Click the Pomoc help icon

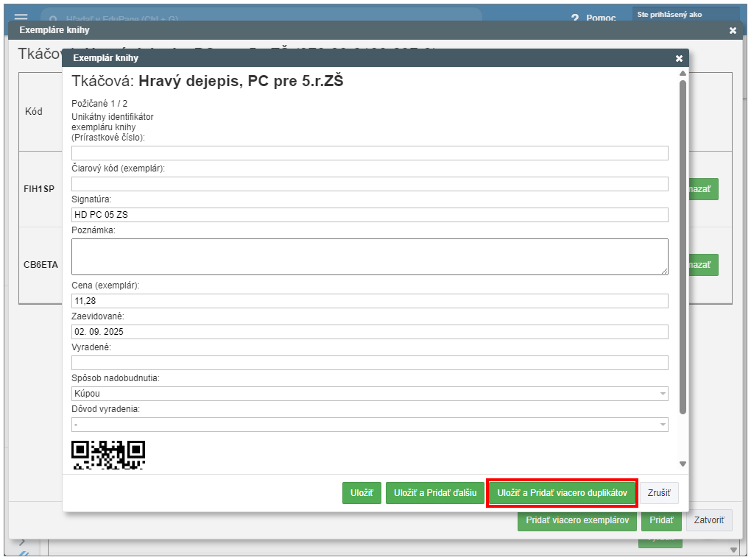[x=574, y=18]
